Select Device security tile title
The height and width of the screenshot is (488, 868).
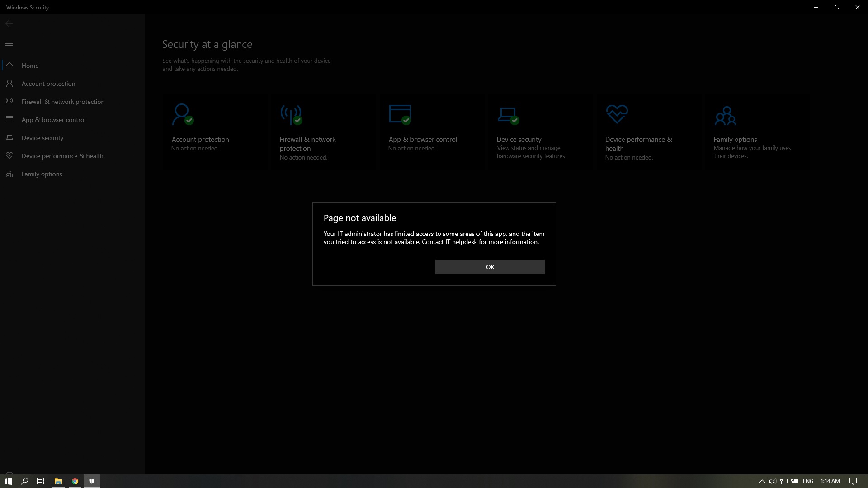[x=519, y=140]
